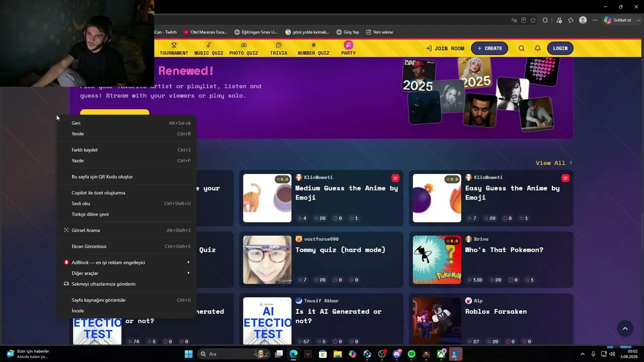This screenshot has height=362, width=644.
Task: Expand the Diğer araçlar submenu
Action: pyautogui.click(x=189, y=273)
